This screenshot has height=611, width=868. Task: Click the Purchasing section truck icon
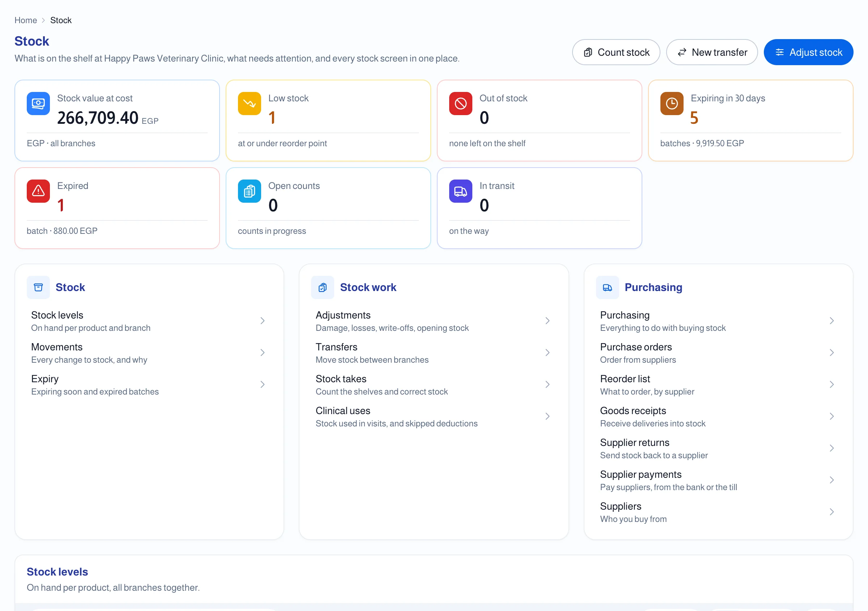pos(607,287)
